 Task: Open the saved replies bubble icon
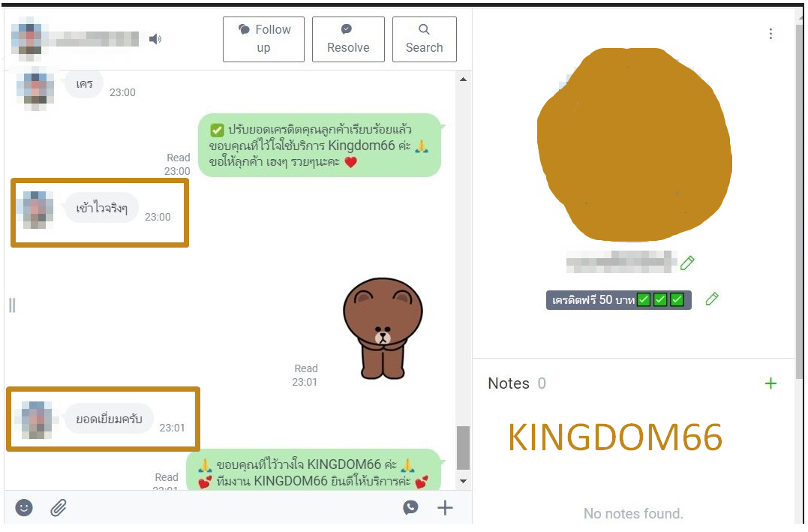410,507
